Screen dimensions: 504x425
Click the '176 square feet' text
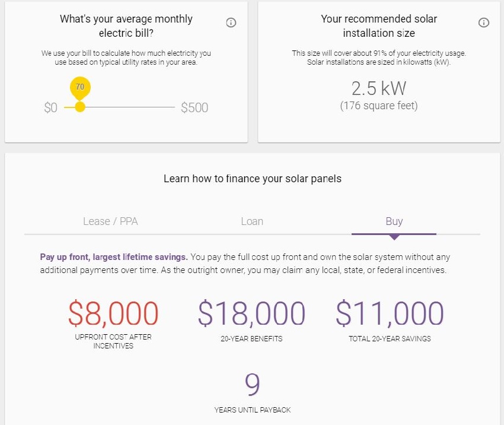click(x=379, y=106)
